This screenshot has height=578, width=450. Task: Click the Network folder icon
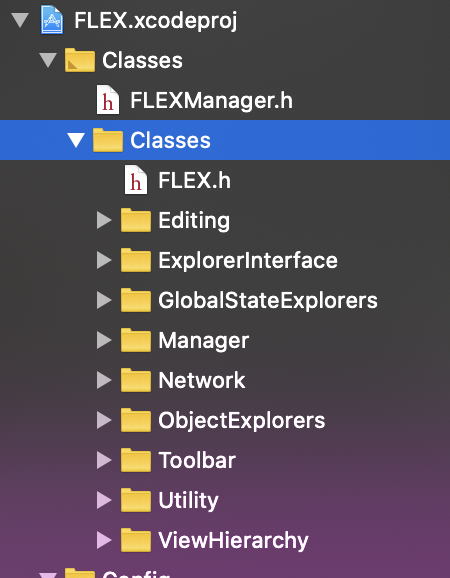(136, 380)
